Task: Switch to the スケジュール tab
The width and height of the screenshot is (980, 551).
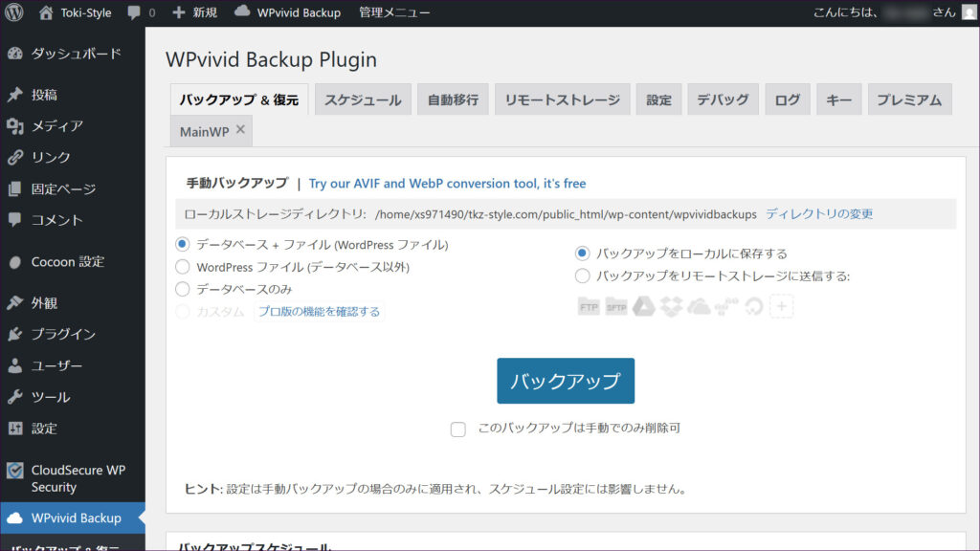Action: pos(364,99)
